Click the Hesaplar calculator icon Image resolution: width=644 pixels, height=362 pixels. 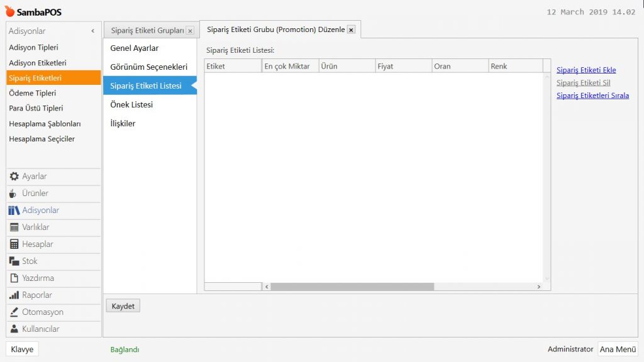14,244
